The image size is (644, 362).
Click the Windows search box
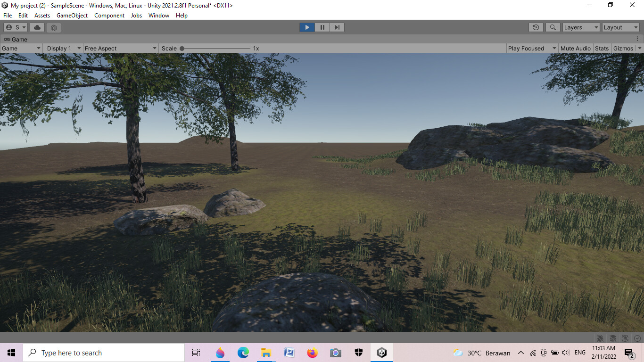104,352
